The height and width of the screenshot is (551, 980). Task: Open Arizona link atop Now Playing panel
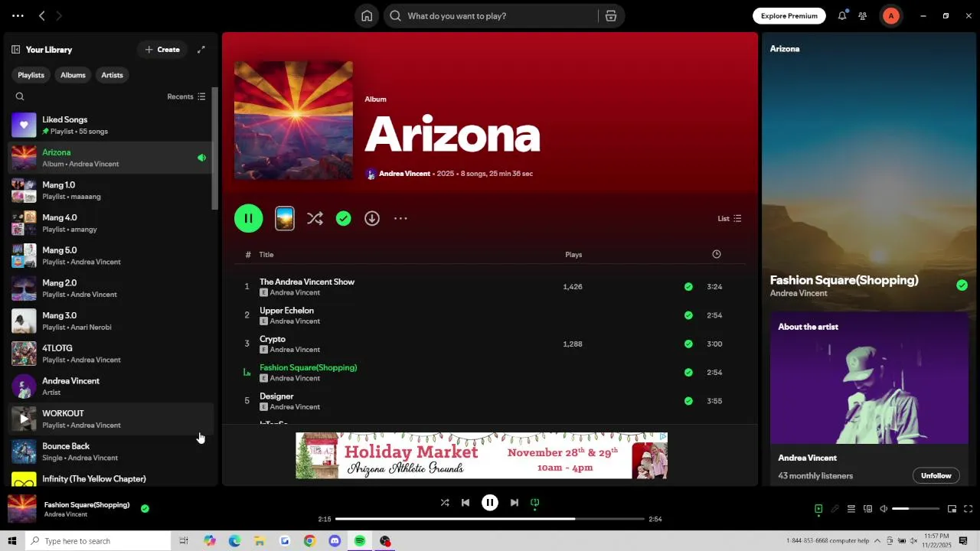coord(785,49)
